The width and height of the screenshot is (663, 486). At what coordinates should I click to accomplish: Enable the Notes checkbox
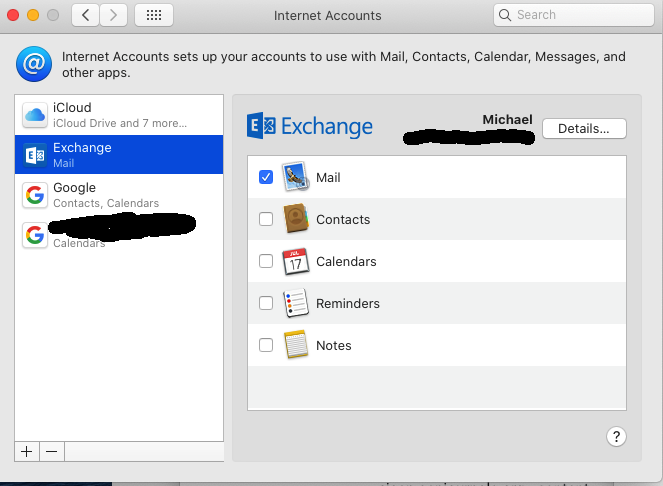click(x=266, y=345)
